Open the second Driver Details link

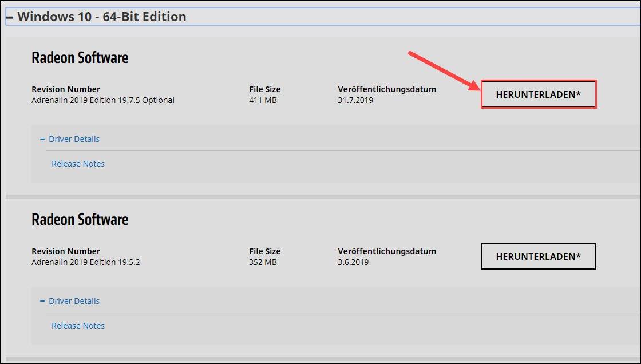click(74, 301)
